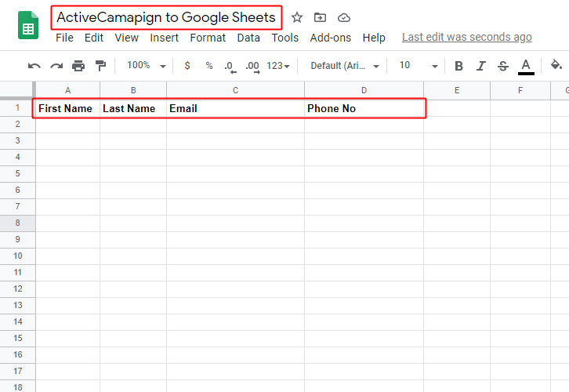
Task: Open the Default (Arial) font dropdown
Action: pos(345,66)
